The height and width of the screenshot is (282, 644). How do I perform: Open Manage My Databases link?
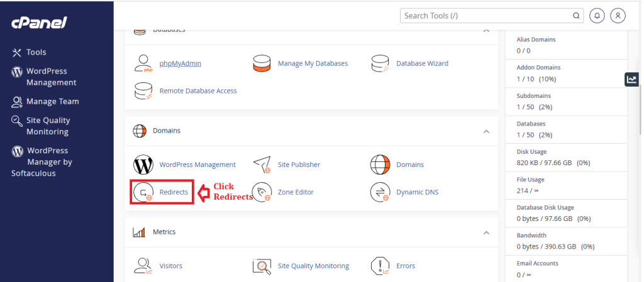(x=313, y=63)
